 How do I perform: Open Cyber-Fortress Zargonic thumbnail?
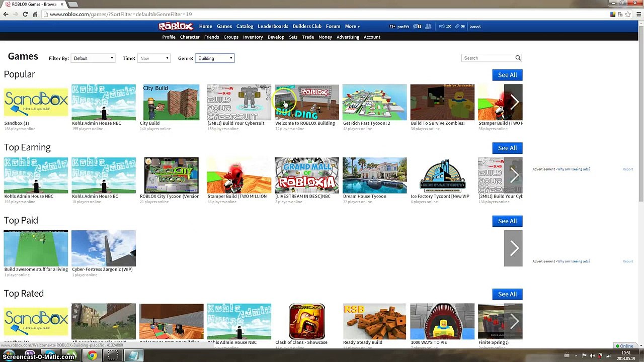(104, 248)
